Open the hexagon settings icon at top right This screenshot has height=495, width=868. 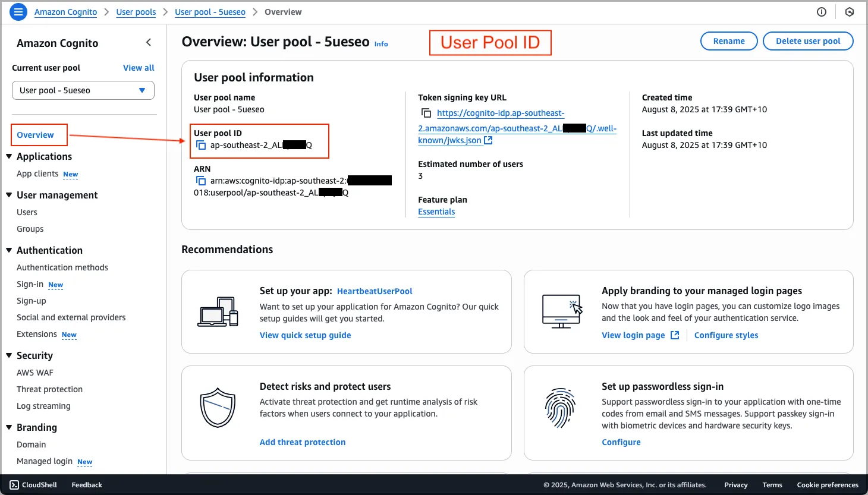pos(850,12)
